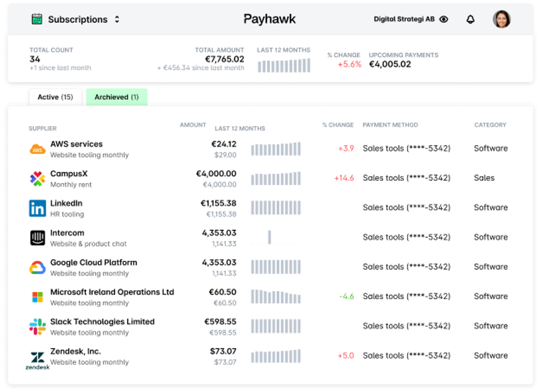Open Microsoft Ireland Operations Ltd supplier name
The image size is (541, 392).
tap(112, 292)
